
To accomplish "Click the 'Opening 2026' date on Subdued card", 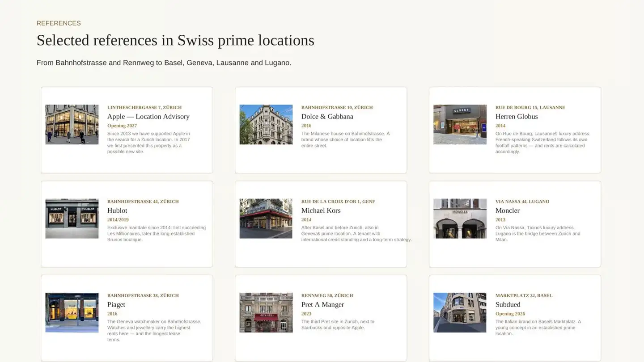I will click(510, 314).
